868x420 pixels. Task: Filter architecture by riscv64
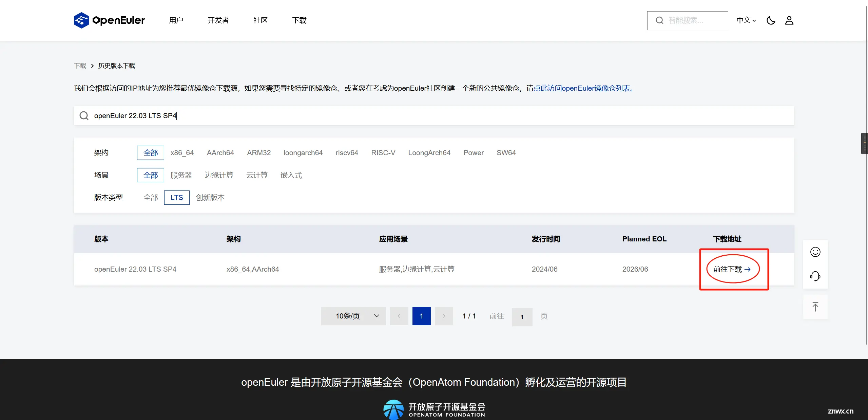pos(347,153)
